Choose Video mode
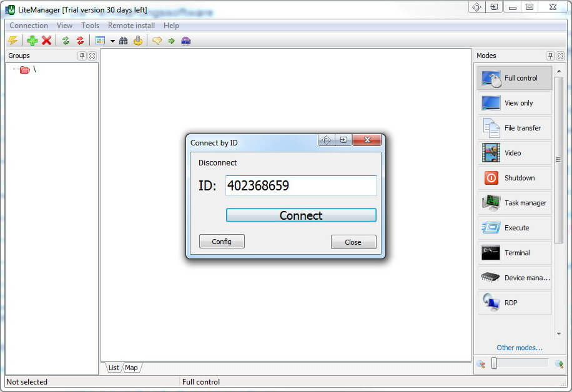572x392 pixels. tap(515, 153)
